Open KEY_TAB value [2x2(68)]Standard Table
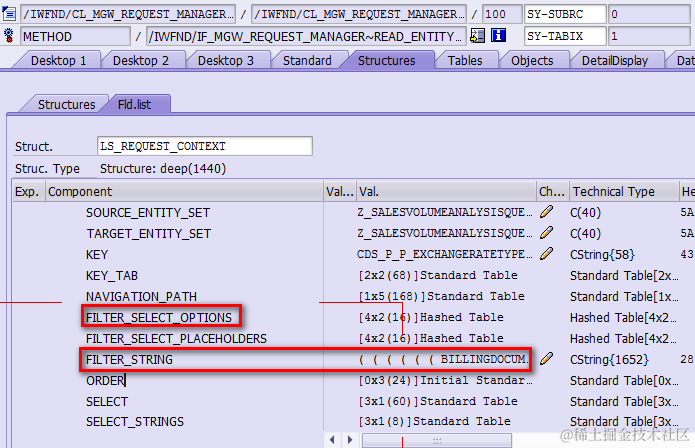This screenshot has height=448, width=695. click(x=438, y=275)
